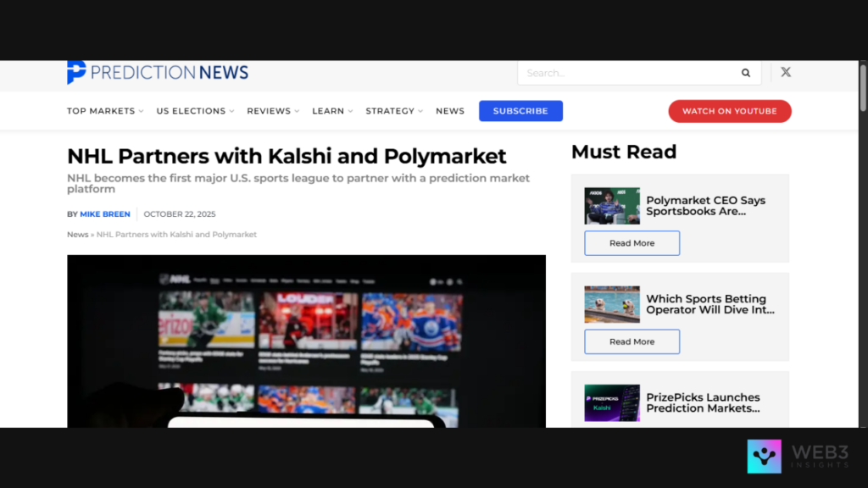The height and width of the screenshot is (488, 868).
Task: Click the Prediction News logo
Action: coord(158,73)
